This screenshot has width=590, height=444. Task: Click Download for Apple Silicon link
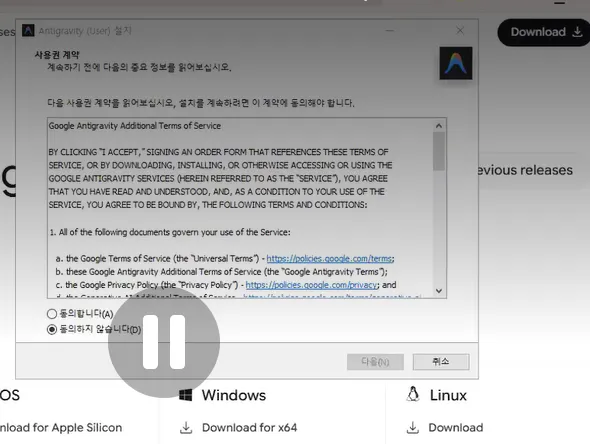(61, 427)
